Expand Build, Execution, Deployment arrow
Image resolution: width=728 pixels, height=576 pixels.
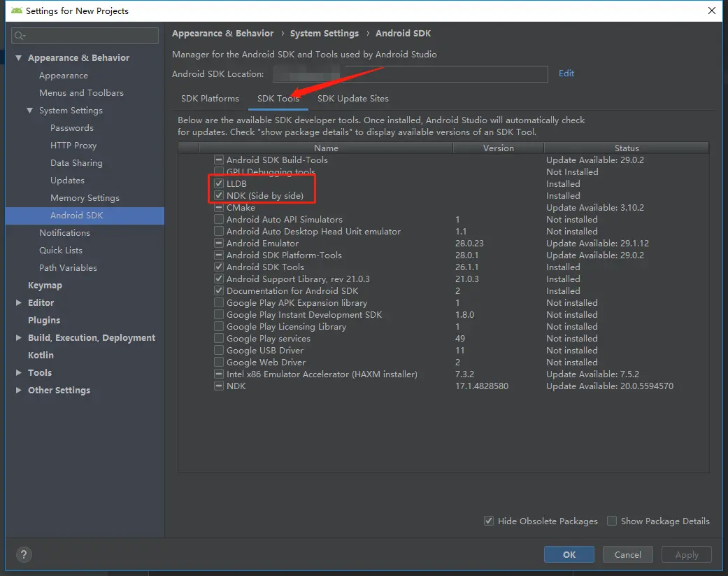[x=19, y=338]
